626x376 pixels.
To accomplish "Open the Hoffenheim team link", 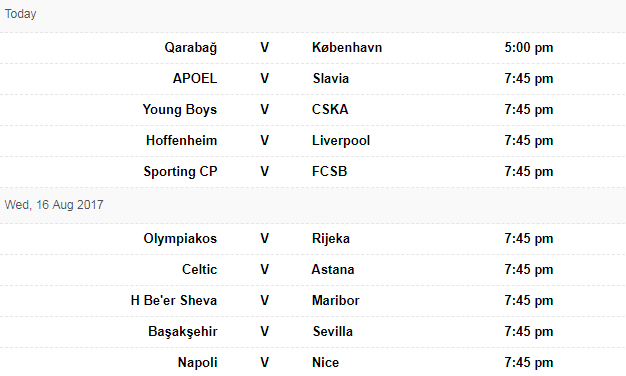I will click(x=181, y=141).
